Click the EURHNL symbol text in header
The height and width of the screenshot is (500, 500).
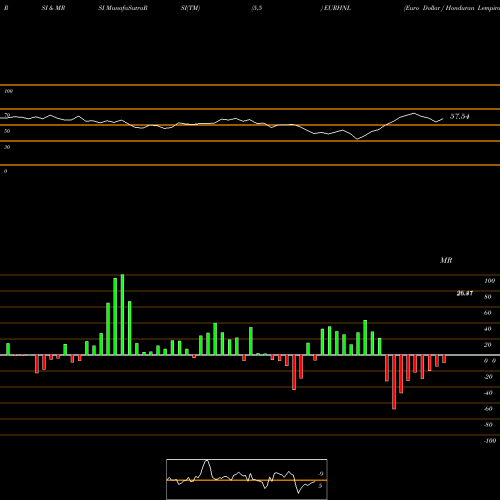[337, 8]
